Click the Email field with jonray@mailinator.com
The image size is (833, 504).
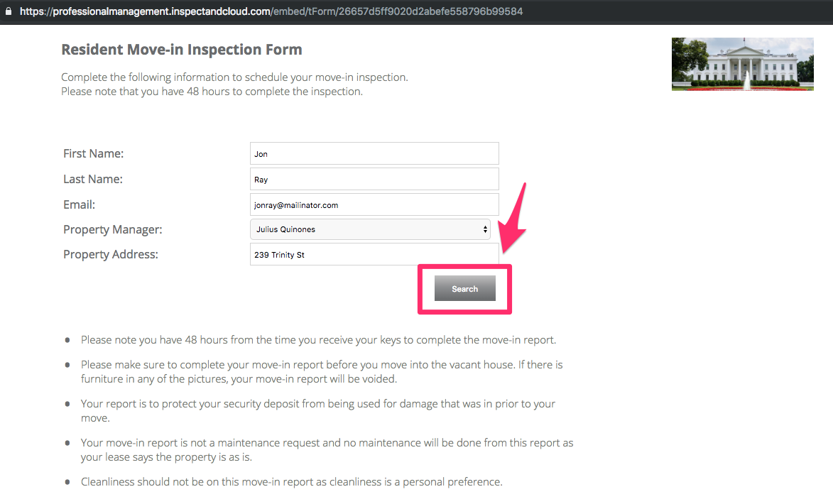click(374, 204)
